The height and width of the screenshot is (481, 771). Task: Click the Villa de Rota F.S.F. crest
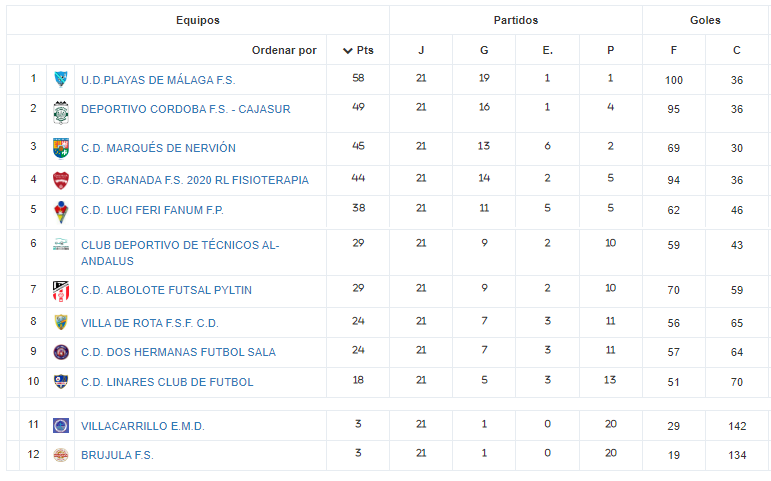pos(61,323)
